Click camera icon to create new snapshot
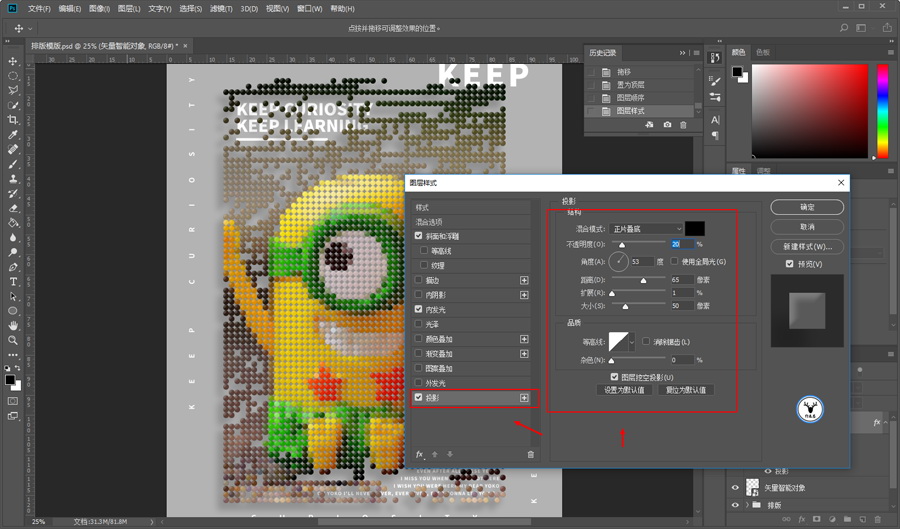The height and width of the screenshot is (529, 900). [x=667, y=125]
